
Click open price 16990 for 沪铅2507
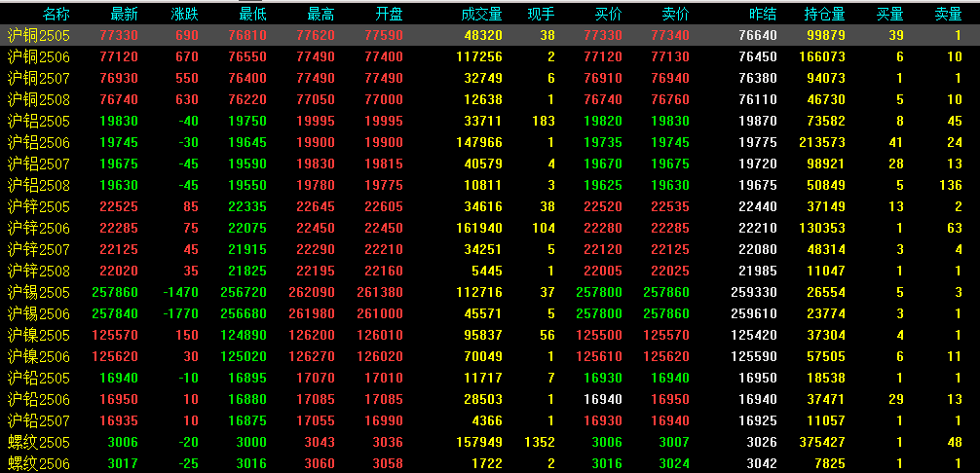click(384, 420)
